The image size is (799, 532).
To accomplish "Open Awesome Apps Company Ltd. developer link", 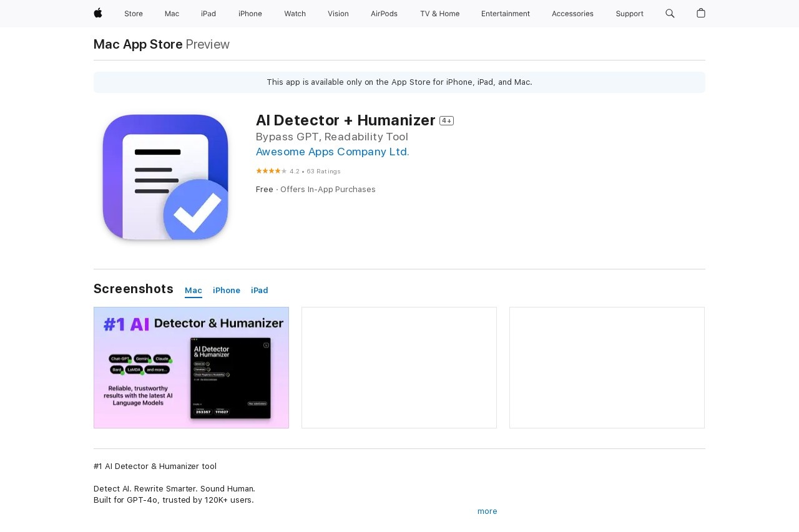I will [x=333, y=152].
